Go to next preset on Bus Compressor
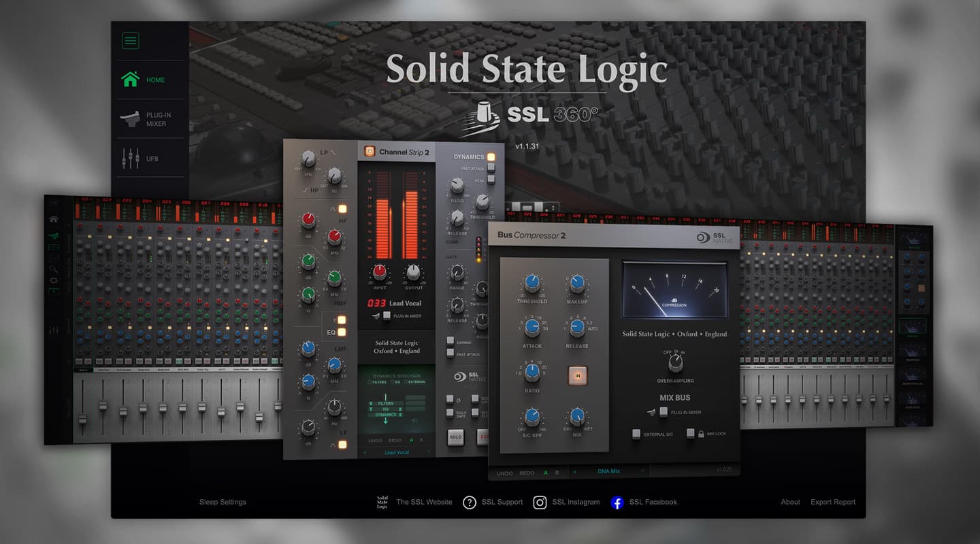The width and height of the screenshot is (980, 544). click(x=643, y=471)
